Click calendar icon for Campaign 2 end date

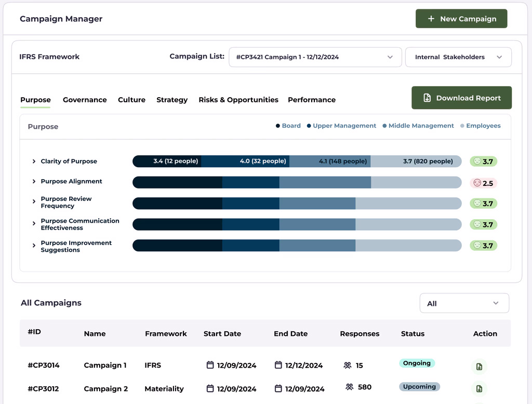pos(278,388)
